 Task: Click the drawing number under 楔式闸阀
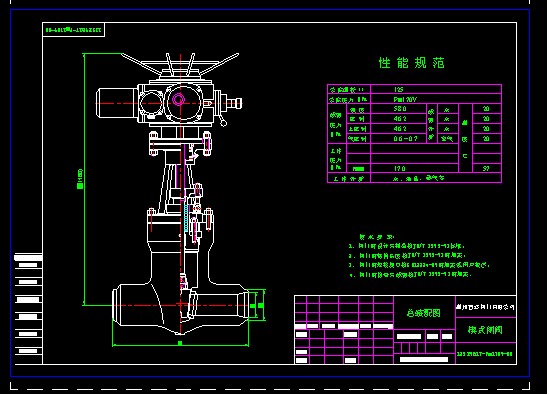pos(485,354)
